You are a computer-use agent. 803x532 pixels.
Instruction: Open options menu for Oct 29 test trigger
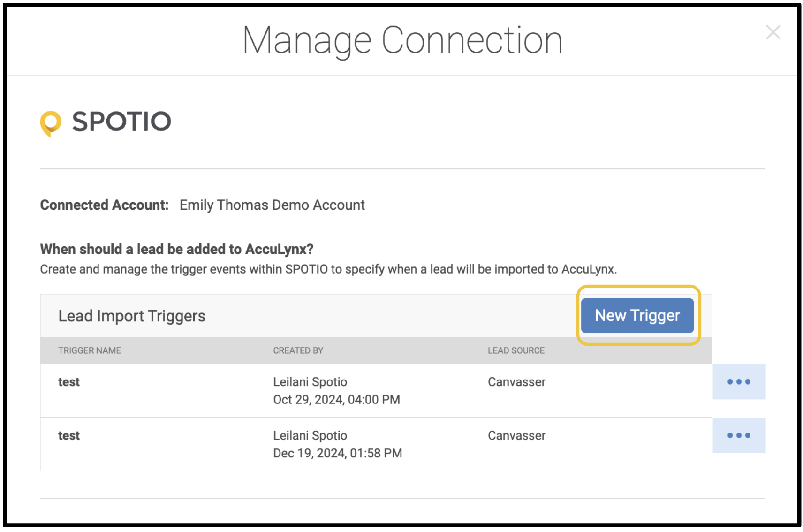tap(739, 382)
